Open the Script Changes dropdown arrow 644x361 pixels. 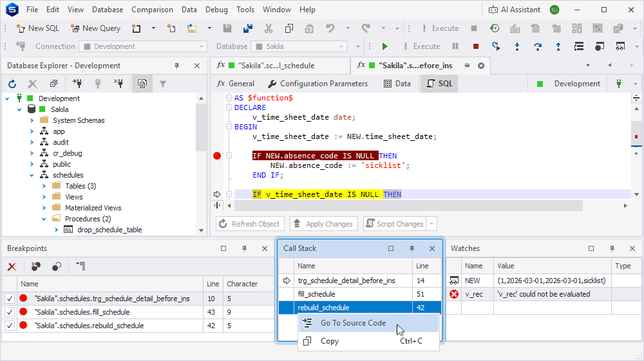[x=431, y=224]
